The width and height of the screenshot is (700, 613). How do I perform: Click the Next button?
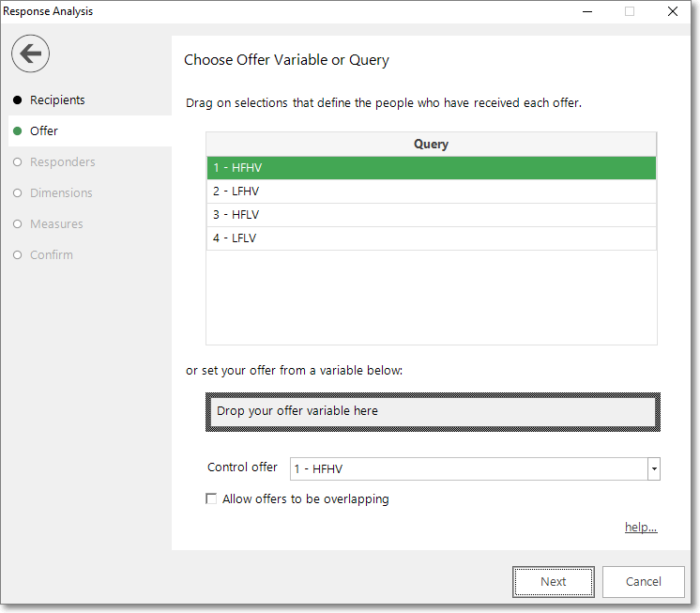[x=553, y=582]
